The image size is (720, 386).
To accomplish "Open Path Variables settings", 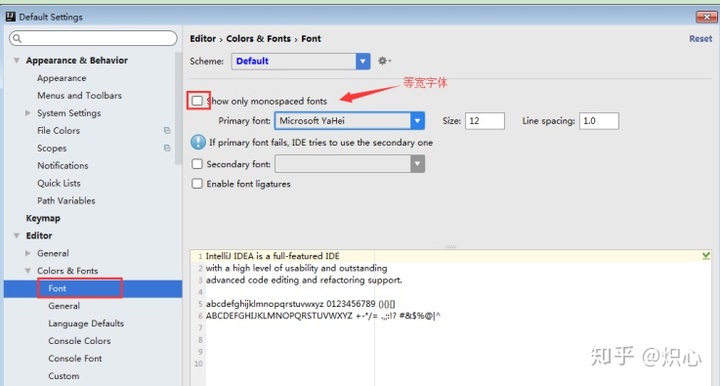I will tap(66, 201).
